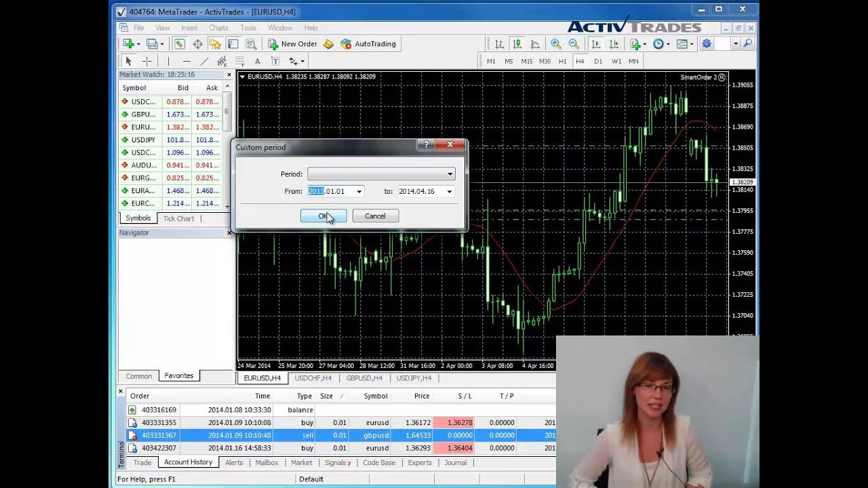Expand the search box dropdown arrow
Screen dimensions: 868x488
tap(736, 43)
